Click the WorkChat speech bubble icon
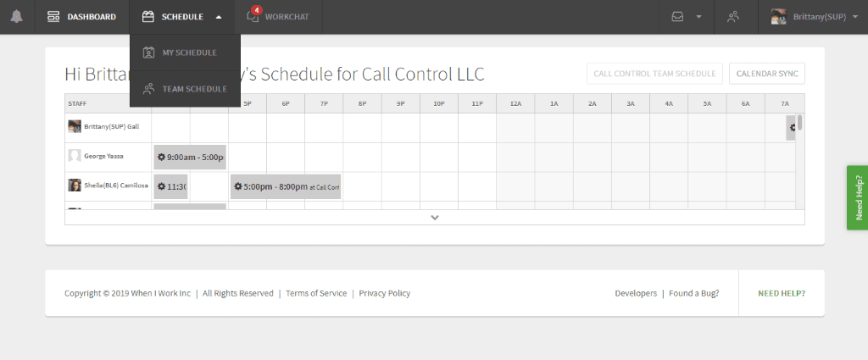The height and width of the screenshot is (360, 868). pyautogui.click(x=253, y=17)
